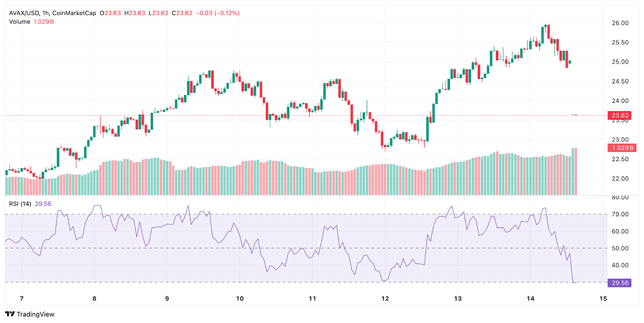The width and height of the screenshot is (644, 323).
Task: Click the 26.00 price scale label
Action: (x=620, y=23)
